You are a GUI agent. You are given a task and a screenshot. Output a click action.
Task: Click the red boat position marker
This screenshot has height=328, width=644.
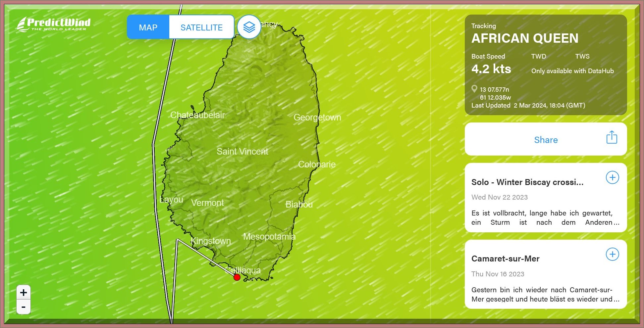(x=237, y=277)
